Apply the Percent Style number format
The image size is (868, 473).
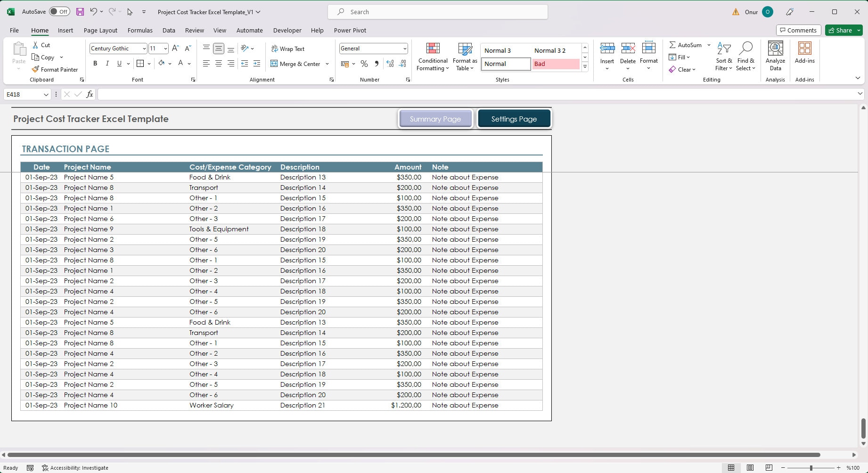(x=364, y=64)
